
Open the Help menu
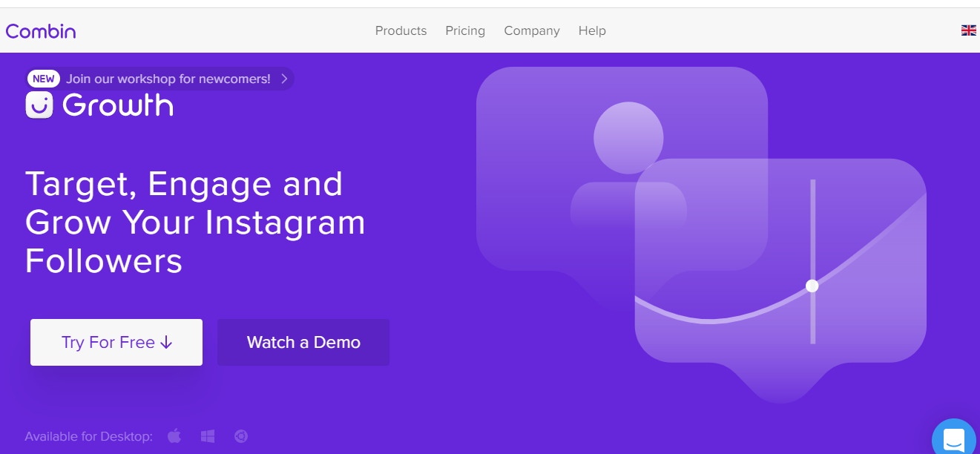click(x=592, y=30)
